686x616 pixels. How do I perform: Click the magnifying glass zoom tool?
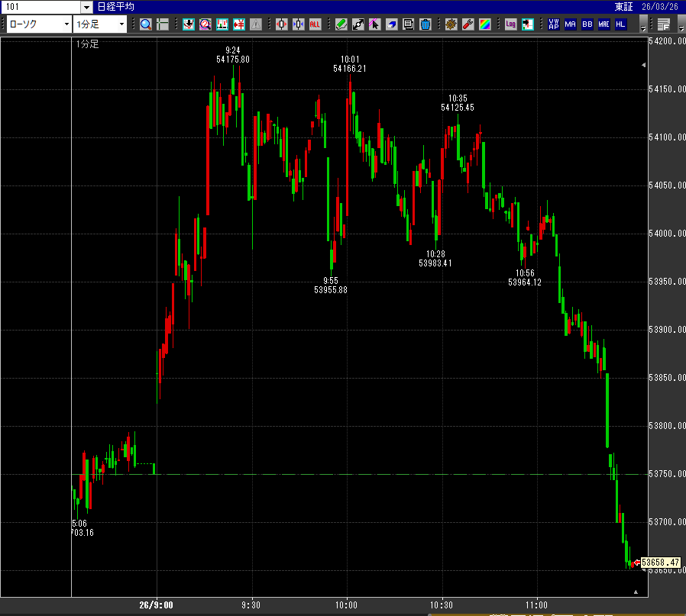(x=146, y=24)
